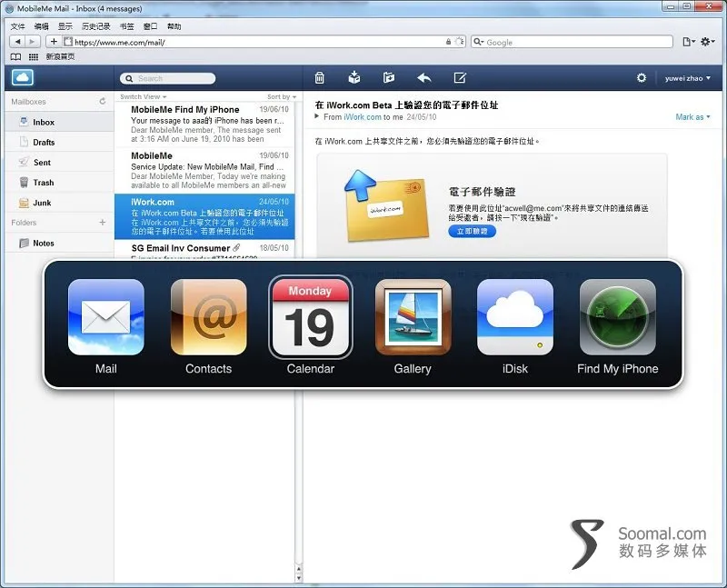Open the 显示 menu
The image size is (727, 588).
pyautogui.click(x=65, y=26)
